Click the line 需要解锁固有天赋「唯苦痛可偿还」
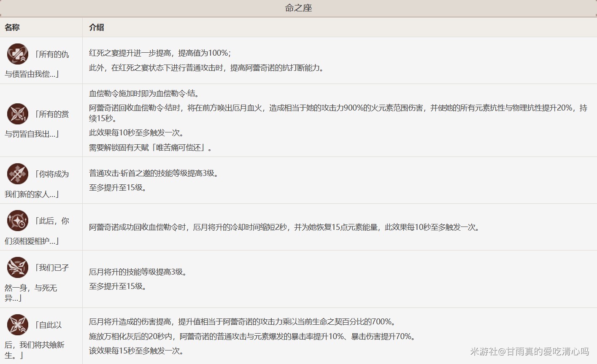This screenshot has height=364, width=597. (150, 148)
